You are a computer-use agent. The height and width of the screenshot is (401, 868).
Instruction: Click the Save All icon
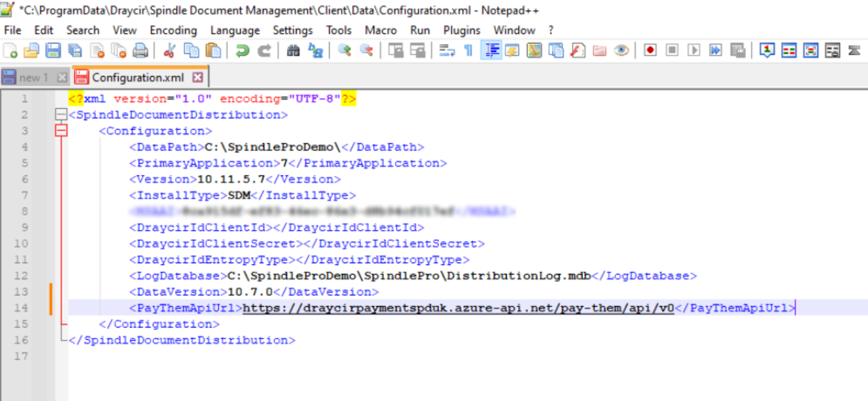click(75, 50)
